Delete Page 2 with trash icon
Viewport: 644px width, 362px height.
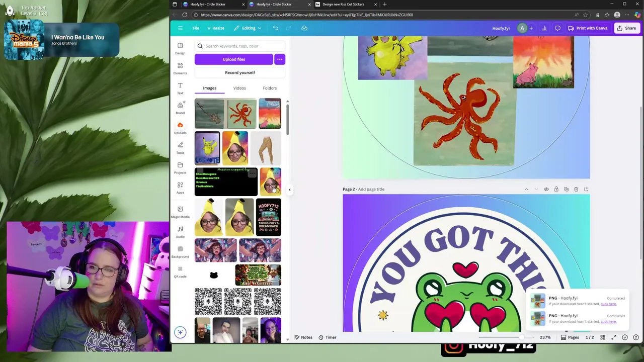[x=576, y=190]
